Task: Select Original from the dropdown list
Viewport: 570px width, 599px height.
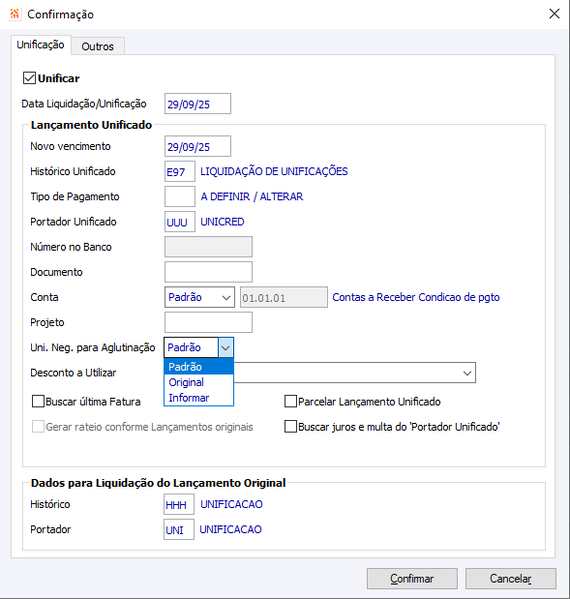Action: click(x=199, y=382)
